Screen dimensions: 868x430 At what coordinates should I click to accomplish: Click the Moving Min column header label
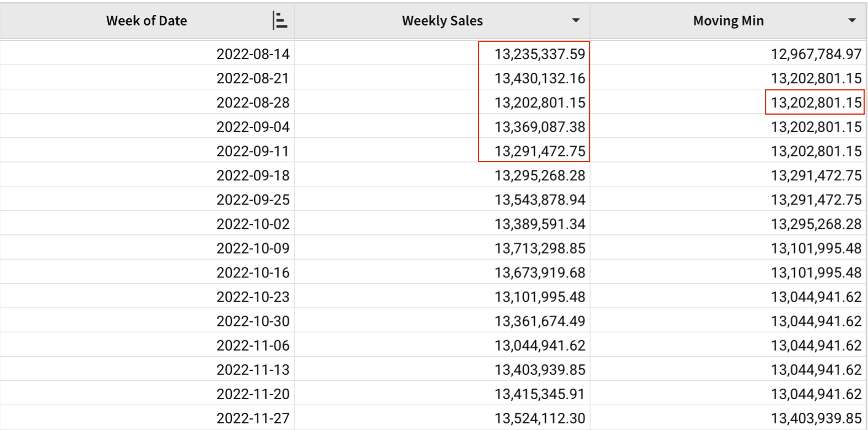click(728, 21)
